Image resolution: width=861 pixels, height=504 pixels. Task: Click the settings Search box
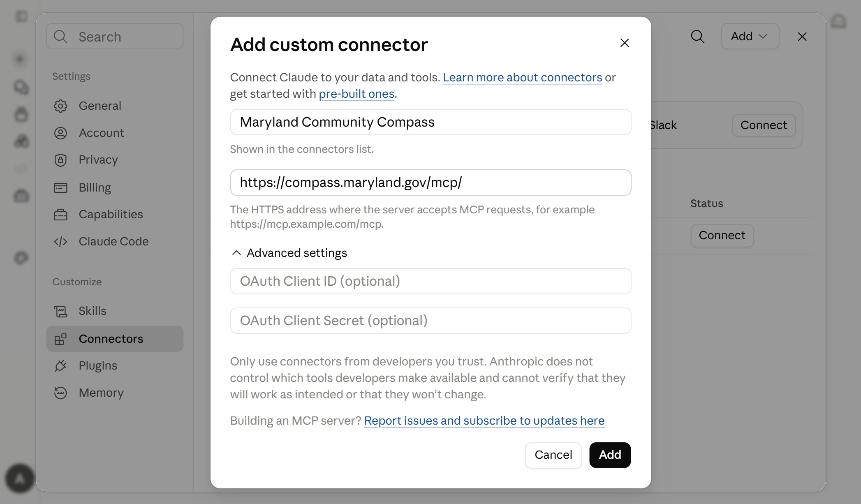(115, 37)
